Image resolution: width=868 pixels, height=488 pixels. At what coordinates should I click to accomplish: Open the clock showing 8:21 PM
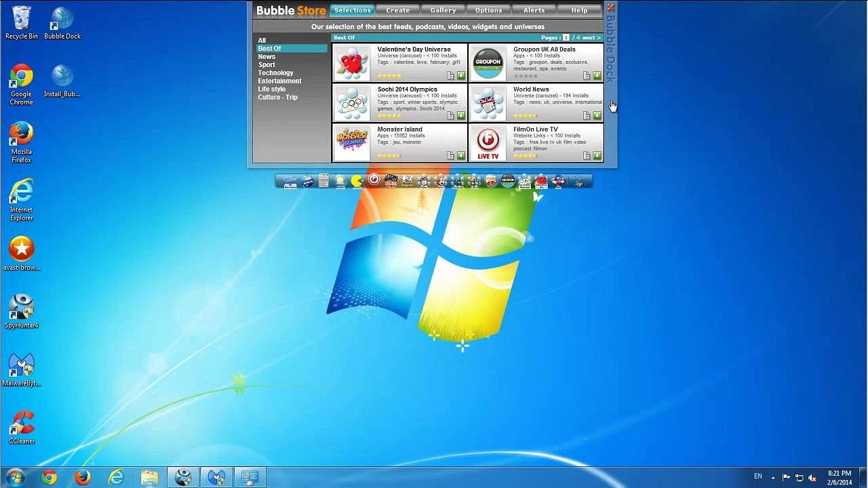pyautogui.click(x=840, y=478)
